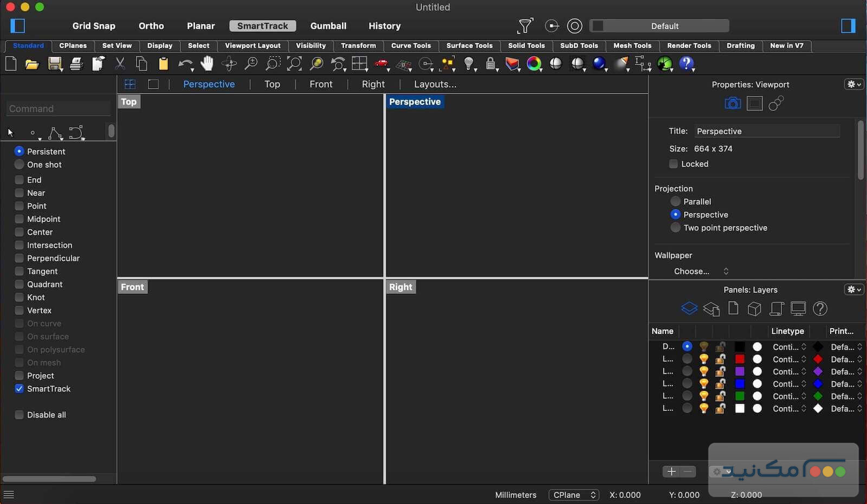Viewport: 867px width, 504px height.
Task: Click into the Command input field
Action: tap(59, 109)
